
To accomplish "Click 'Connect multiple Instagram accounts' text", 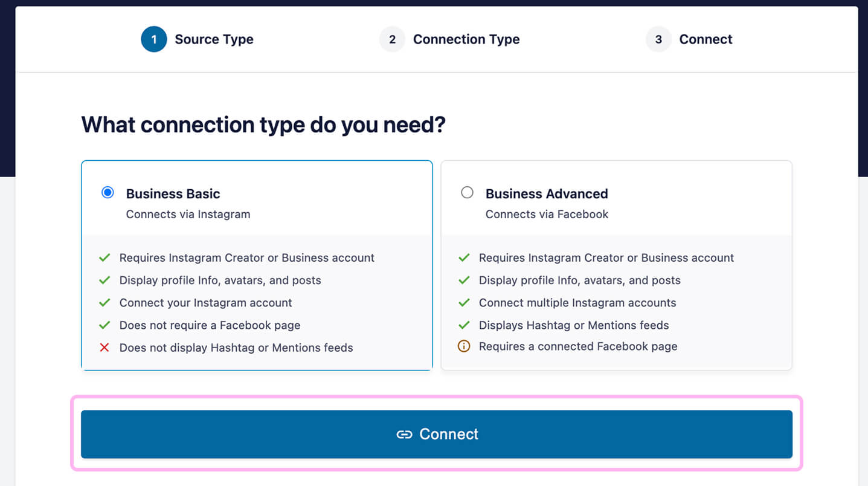I will [x=577, y=303].
